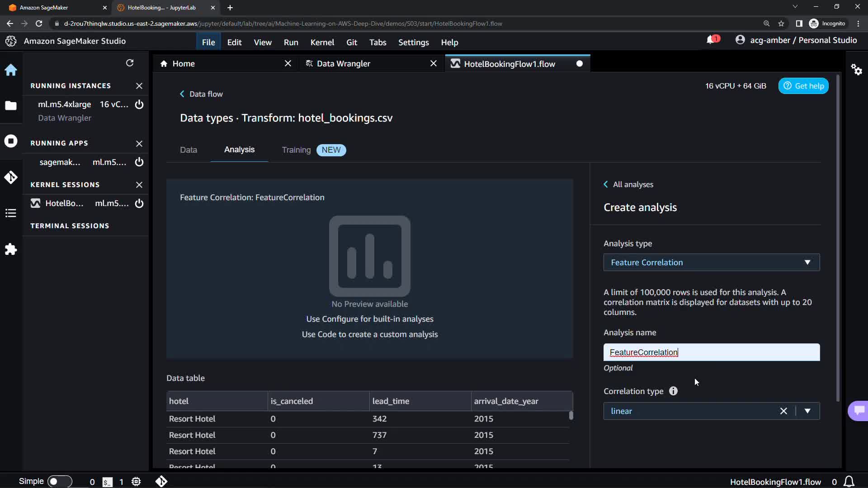The image size is (868, 488).
Task: Open the Extensions puzzle-piece icon
Action: coord(11,249)
